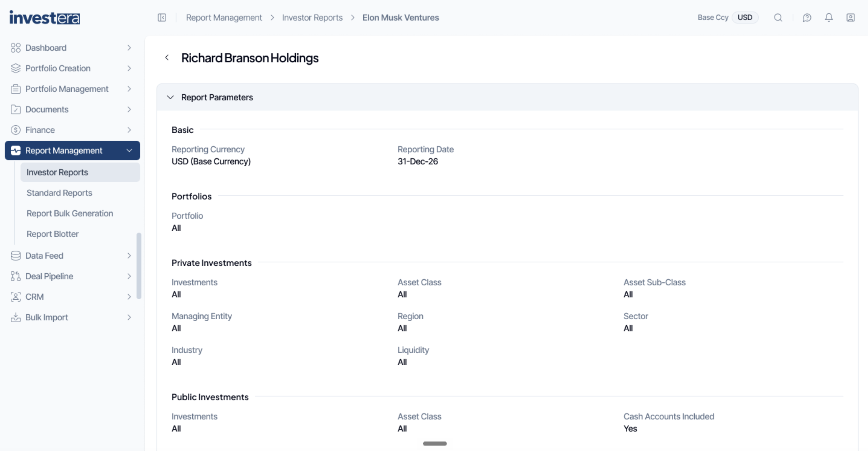Screen dimensions: 868x451
Task: Expand the CRM chevron
Action: click(129, 297)
